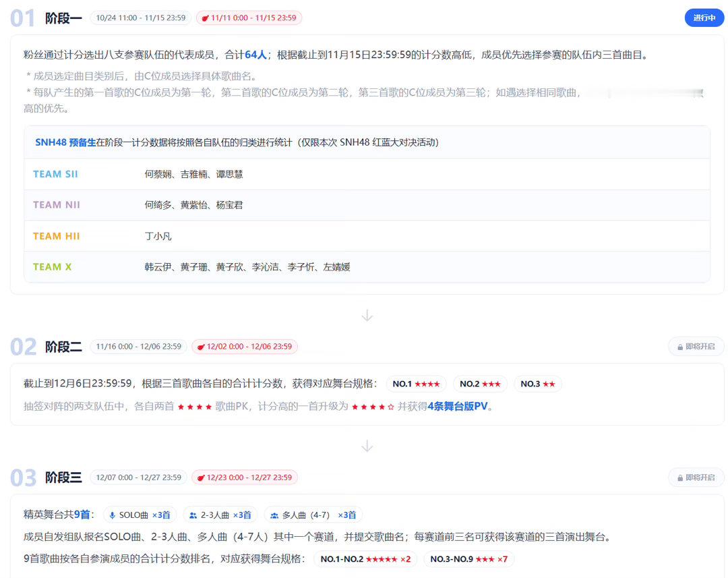Screen dimensions: 728x578
Task: Click the blue 64人 highlighted text
Action: pyautogui.click(x=255, y=55)
